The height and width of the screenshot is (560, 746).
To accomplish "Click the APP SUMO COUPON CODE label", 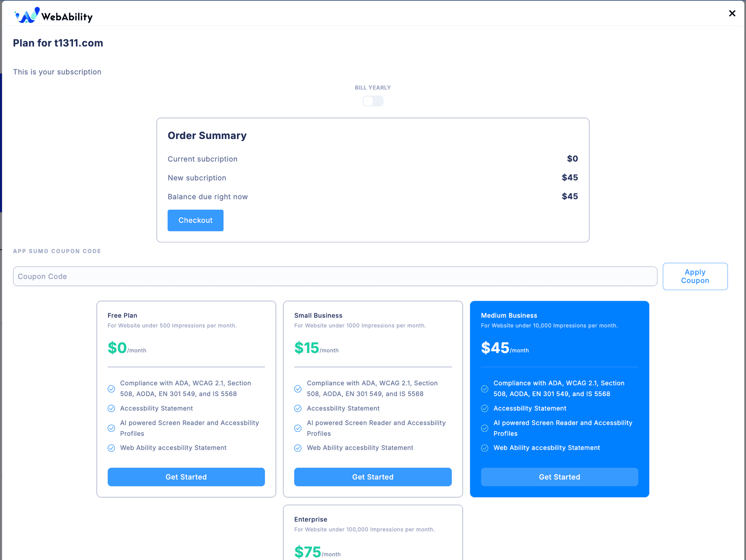I will coord(57,251).
